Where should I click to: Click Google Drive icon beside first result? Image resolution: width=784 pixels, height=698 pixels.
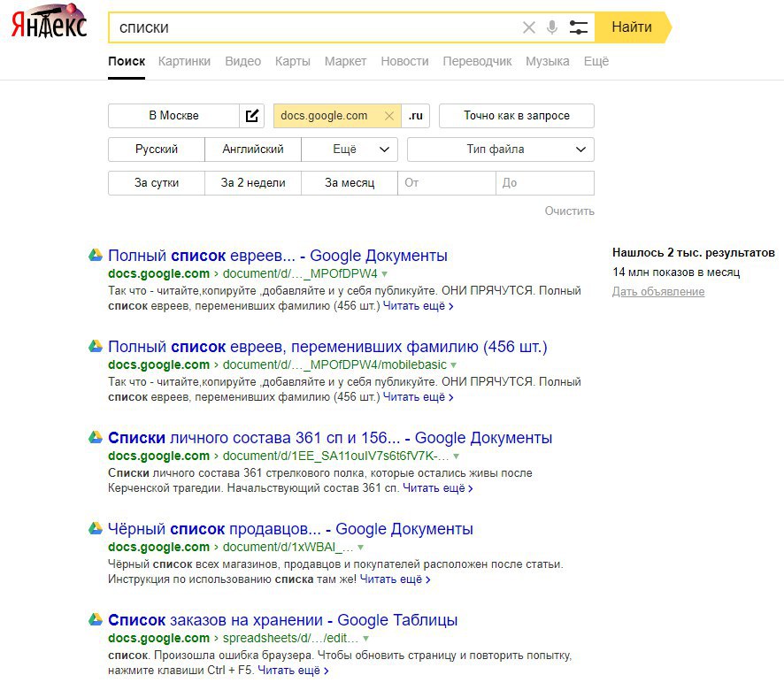(96, 255)
